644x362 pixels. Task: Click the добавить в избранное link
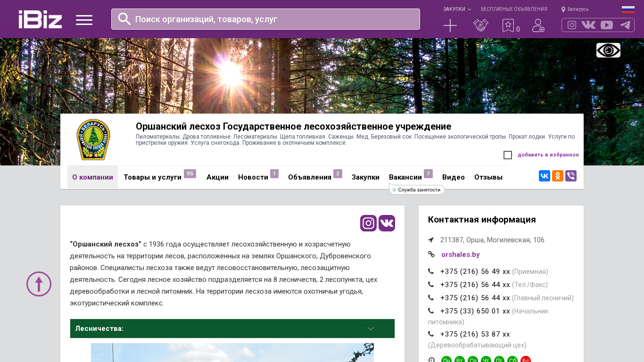click(548, 155)
